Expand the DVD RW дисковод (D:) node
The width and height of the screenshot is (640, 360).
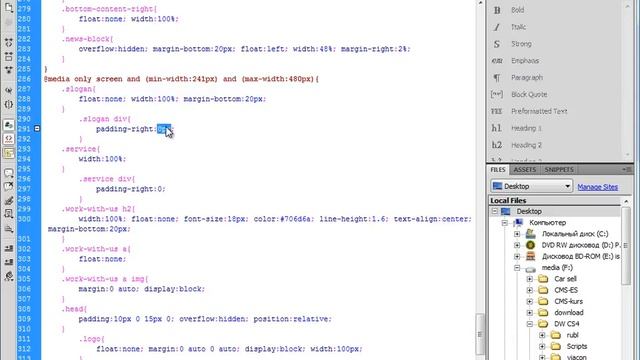[517, 245]
